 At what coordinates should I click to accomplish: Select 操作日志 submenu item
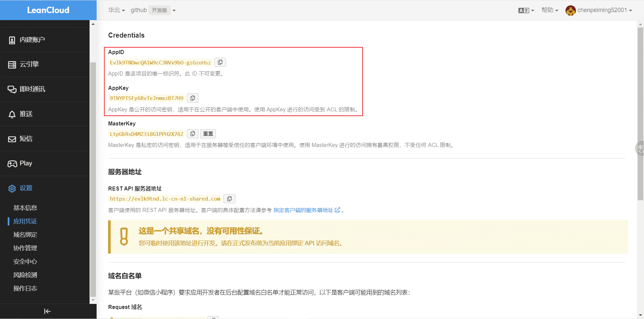pos(25,288)
